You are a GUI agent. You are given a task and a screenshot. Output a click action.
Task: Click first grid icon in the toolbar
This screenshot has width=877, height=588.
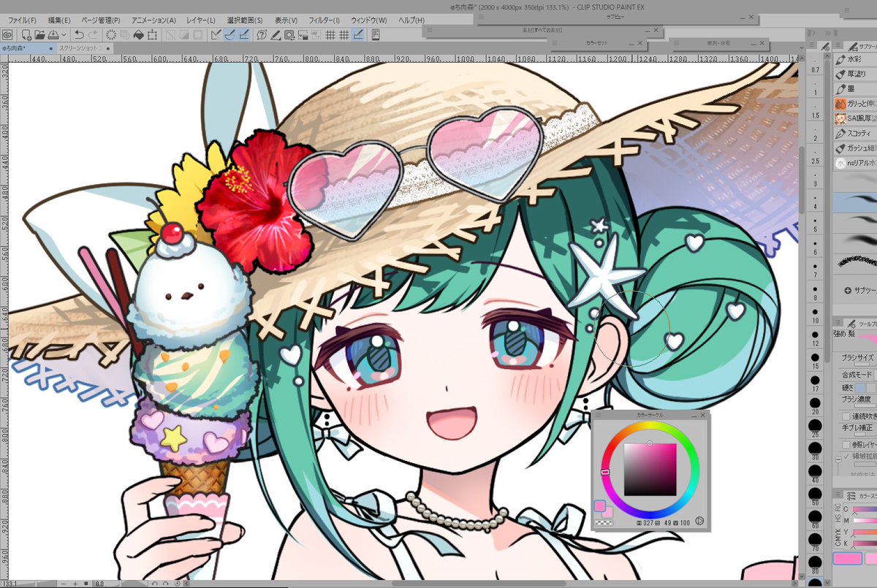(x=330, y=34)
